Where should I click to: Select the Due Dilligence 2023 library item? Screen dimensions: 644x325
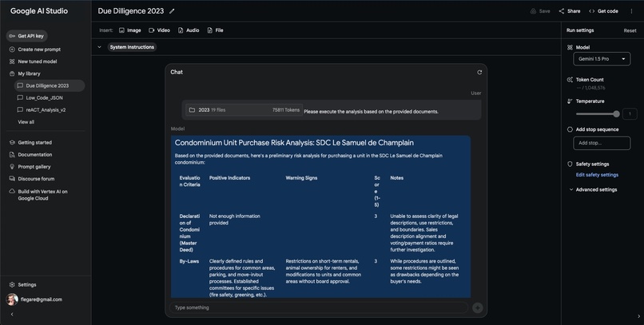pyautogui.click(x=50, y=85)
